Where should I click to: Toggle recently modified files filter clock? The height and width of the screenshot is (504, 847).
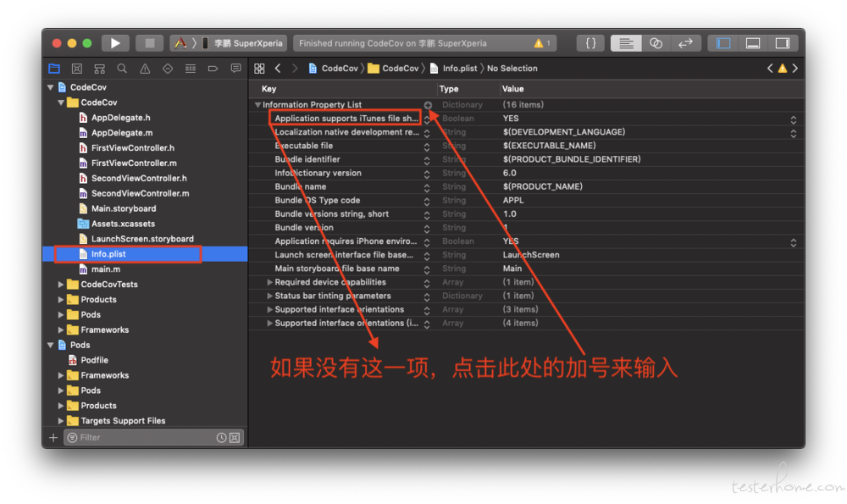[221, 438]
